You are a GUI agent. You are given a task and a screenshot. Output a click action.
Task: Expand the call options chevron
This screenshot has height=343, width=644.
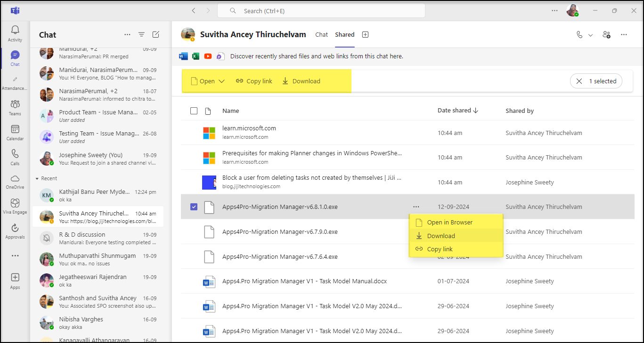[590, 35]
